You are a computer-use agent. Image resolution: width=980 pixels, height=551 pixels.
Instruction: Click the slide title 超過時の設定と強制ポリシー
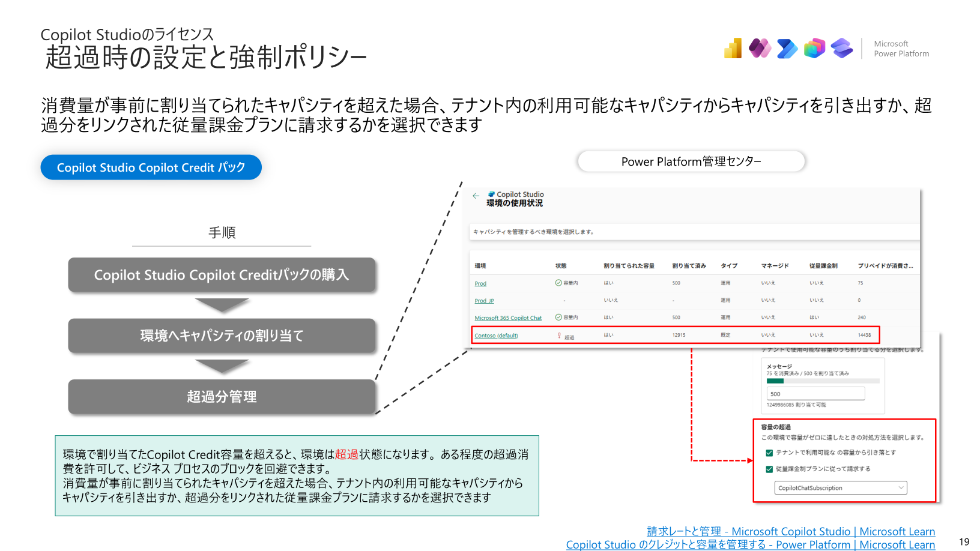[x=206, y=58]
